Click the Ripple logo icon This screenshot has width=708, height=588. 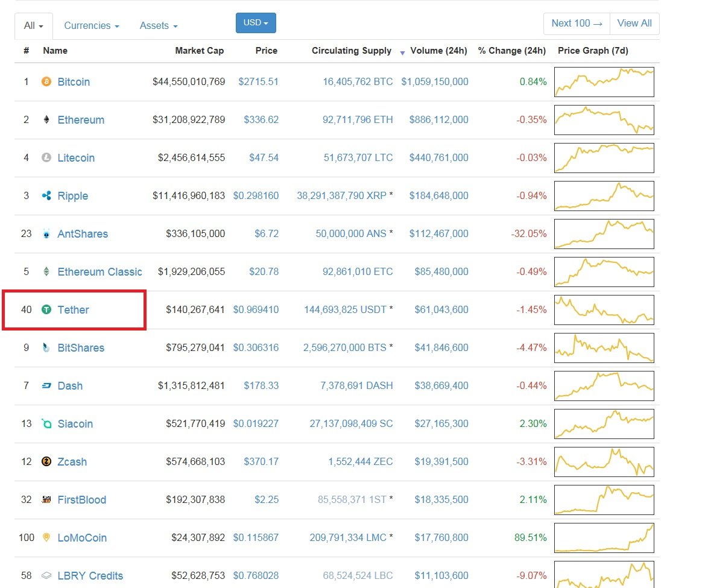[x=46, y=195]
